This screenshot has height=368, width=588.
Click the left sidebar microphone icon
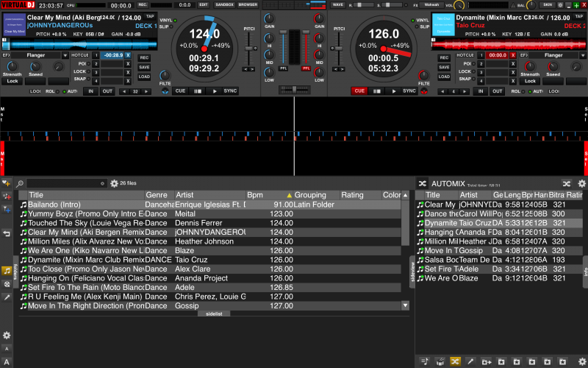(7, 297)
